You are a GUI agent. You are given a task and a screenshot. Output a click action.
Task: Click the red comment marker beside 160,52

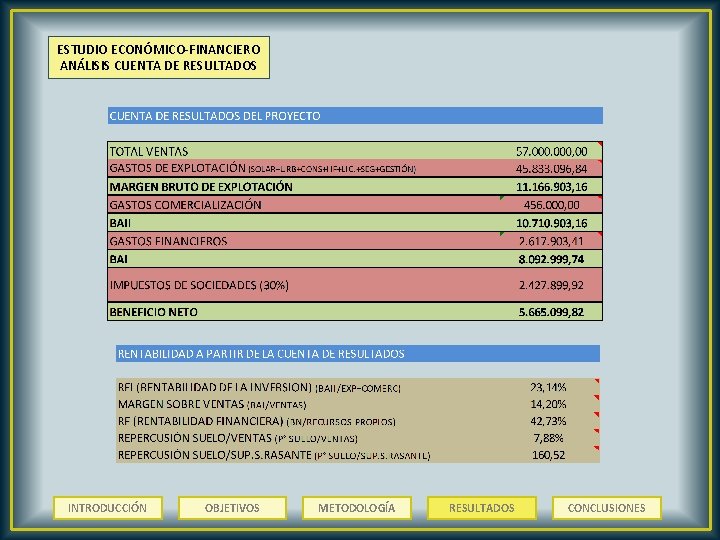[x=597, y=448]
